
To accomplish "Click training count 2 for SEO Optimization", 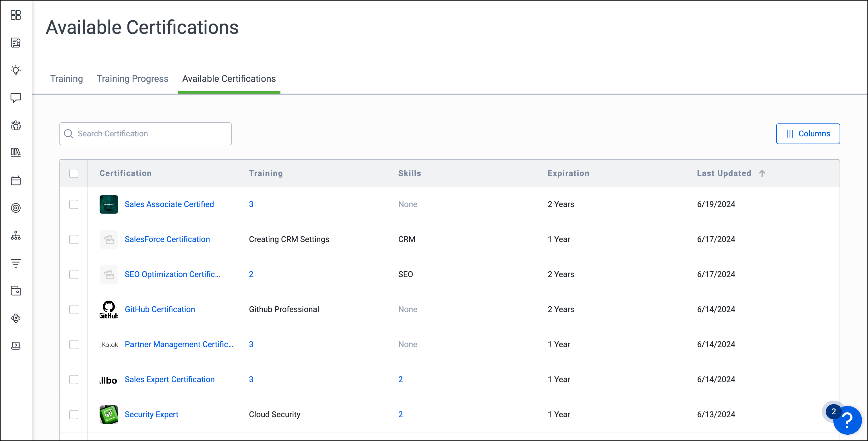I will tap(251, 274).
